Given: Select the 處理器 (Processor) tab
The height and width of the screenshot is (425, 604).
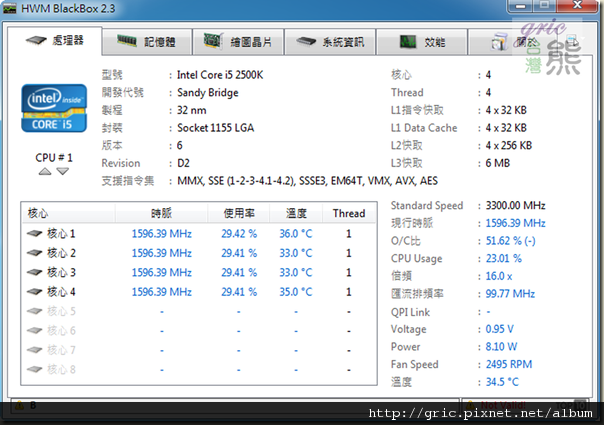Looking at the screenshot, I should (x=55, y=40).
